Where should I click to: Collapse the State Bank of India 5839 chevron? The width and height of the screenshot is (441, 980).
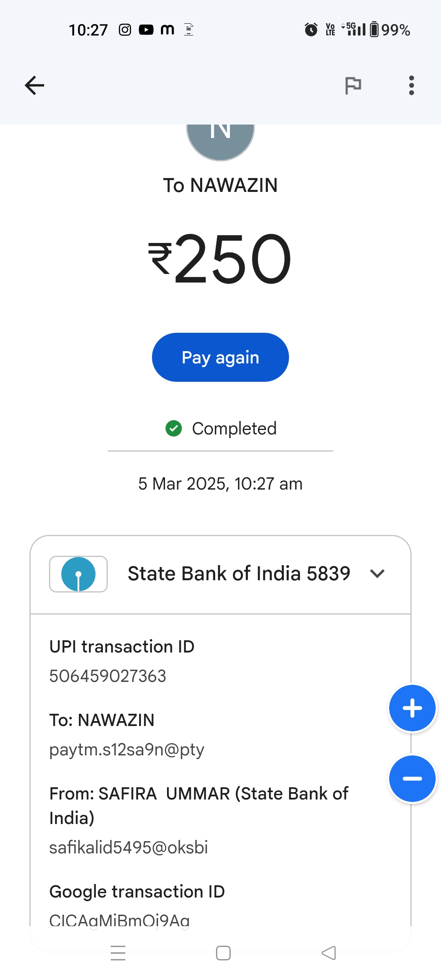(377, 574)
